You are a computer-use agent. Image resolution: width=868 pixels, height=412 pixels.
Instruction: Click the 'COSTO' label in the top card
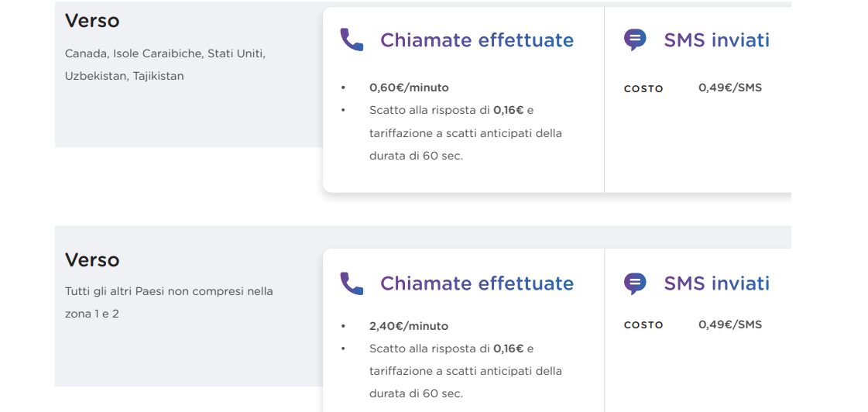tap(643, 88)
